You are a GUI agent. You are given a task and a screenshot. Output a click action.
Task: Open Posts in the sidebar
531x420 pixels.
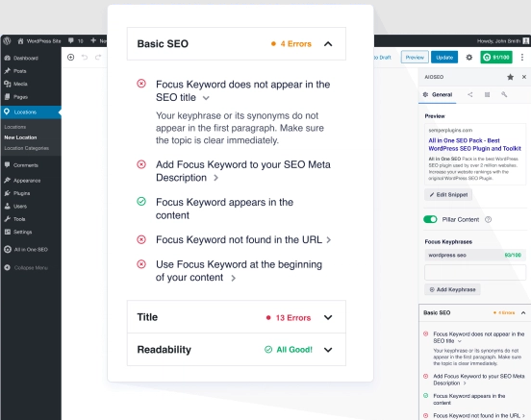tap(15, 71)
